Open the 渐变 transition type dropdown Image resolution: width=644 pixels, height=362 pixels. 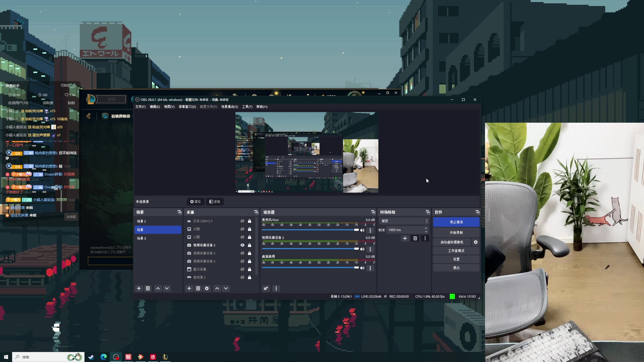404,221
